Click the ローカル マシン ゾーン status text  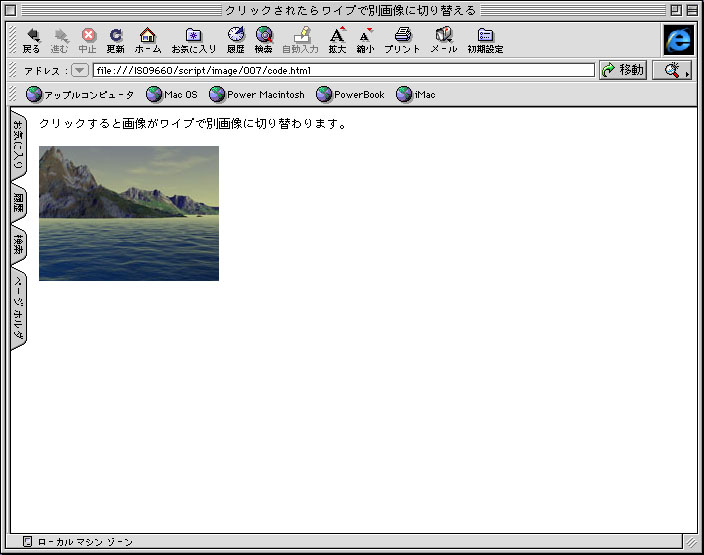point(85,542)
